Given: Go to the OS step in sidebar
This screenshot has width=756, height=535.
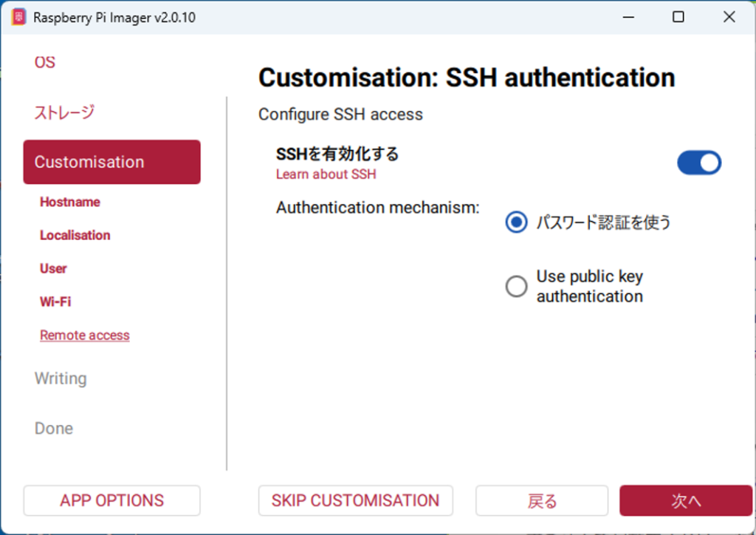Looking at the screenshot, I should tap(45, 62).
